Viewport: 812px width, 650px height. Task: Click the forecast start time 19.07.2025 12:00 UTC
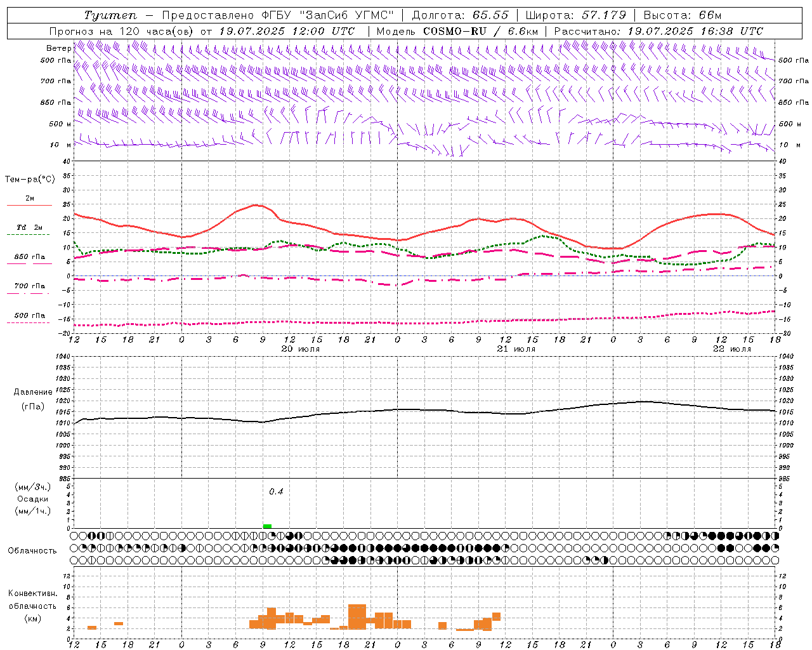click(287, 31)
